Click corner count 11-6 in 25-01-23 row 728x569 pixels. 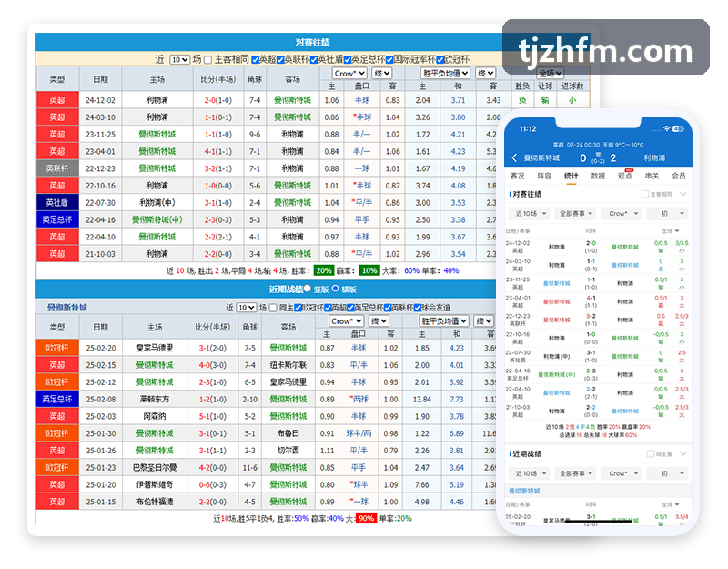tap(249, 467)
